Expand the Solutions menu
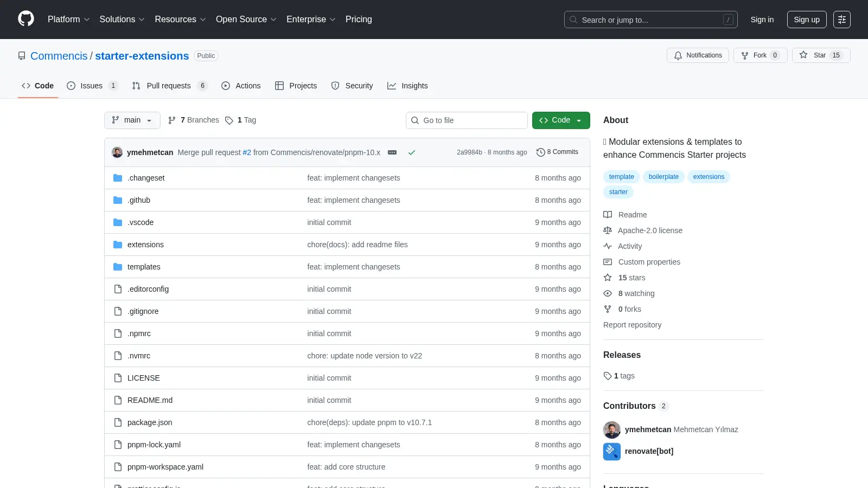Screen dimensions: 868x488 pyautogui.click(x=122, y=20)
